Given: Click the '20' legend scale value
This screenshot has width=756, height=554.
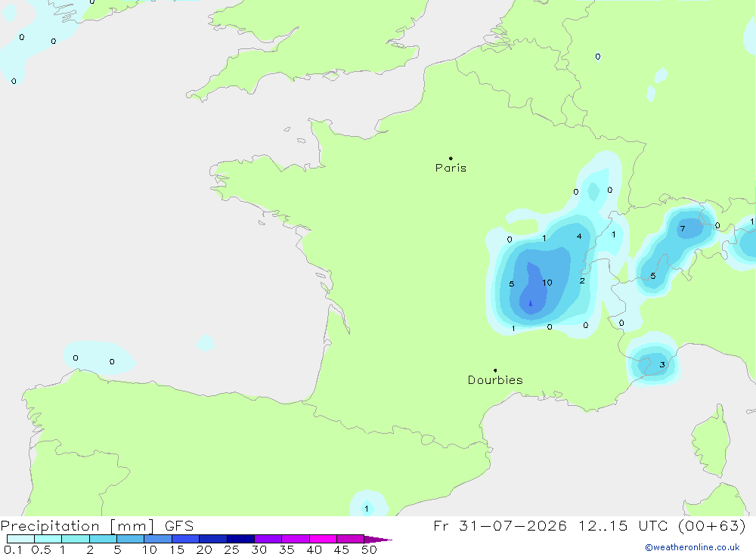Looking at the screenshot, I should click(x=204, y=549).
